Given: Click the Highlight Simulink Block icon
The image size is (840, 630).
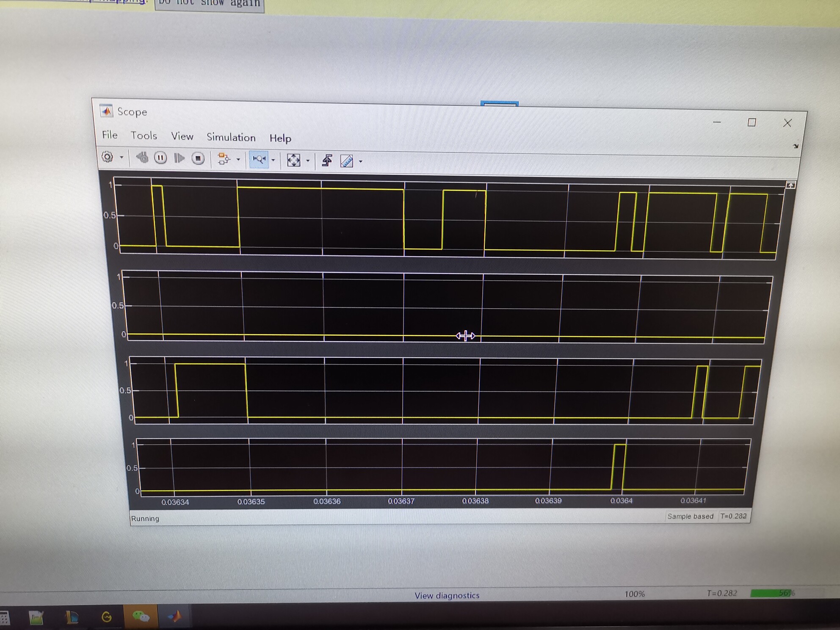Looking at the screenshot, I should pyautogui.click(x=223, y=159).
